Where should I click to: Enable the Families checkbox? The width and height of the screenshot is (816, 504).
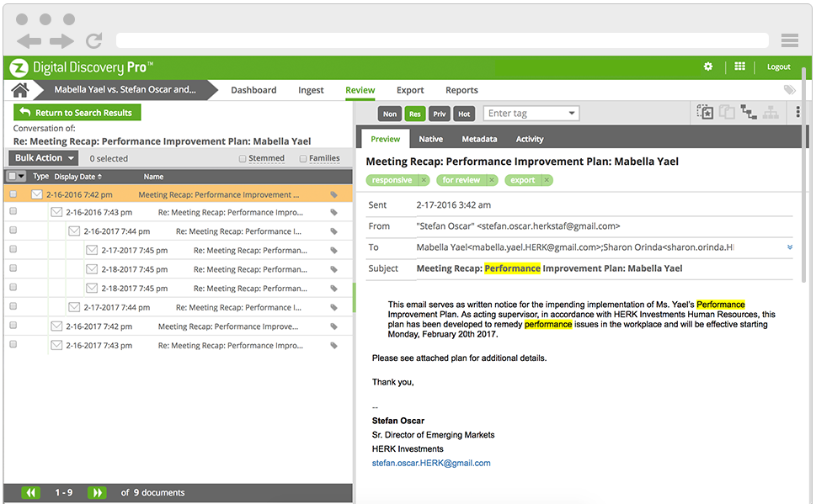click(303, 159)
